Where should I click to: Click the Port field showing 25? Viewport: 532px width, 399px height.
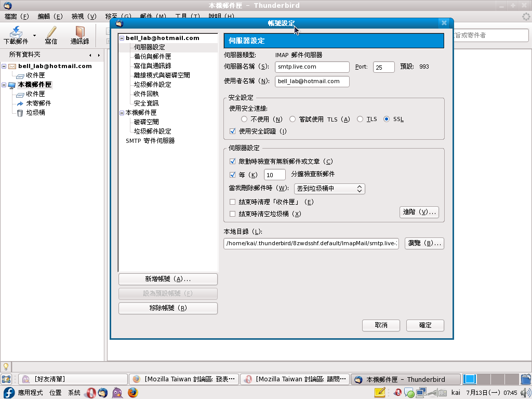pos(384,67)
